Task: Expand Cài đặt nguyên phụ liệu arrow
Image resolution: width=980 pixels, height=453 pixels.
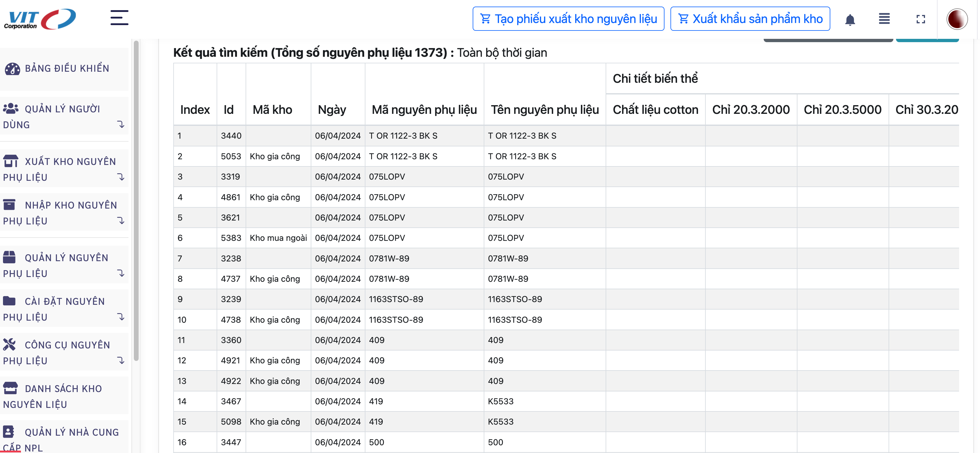Action: coord(121,317)
